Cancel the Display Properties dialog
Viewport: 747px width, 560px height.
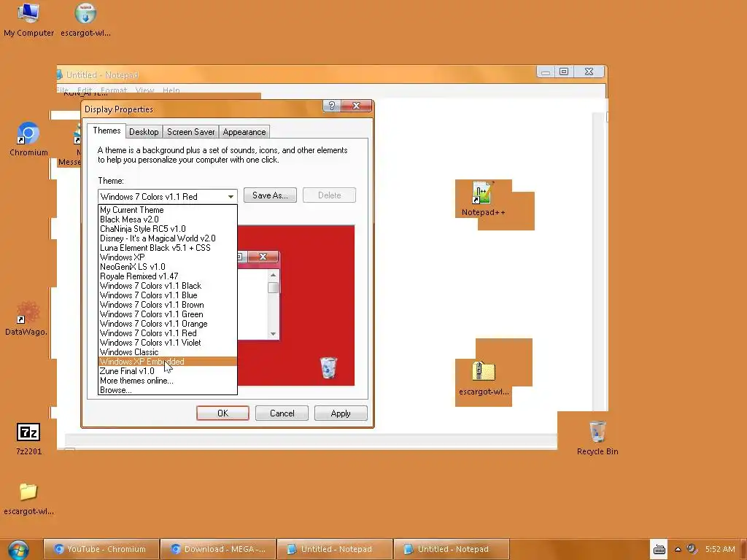click(x=282, y=413)
